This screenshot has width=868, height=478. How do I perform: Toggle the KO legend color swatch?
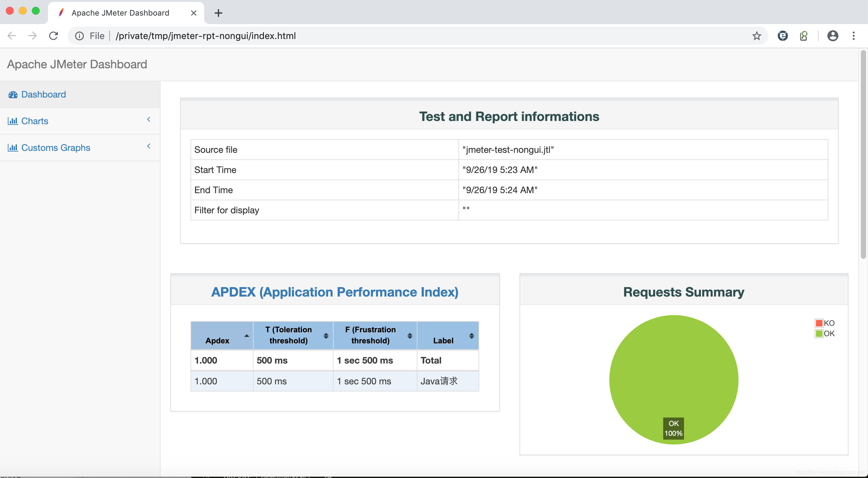[819, 323]
